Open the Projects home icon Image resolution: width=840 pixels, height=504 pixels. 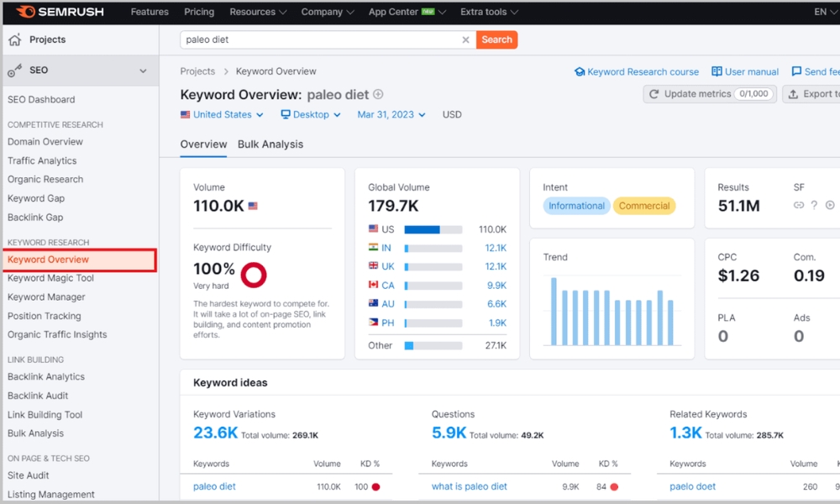point(15,39)
